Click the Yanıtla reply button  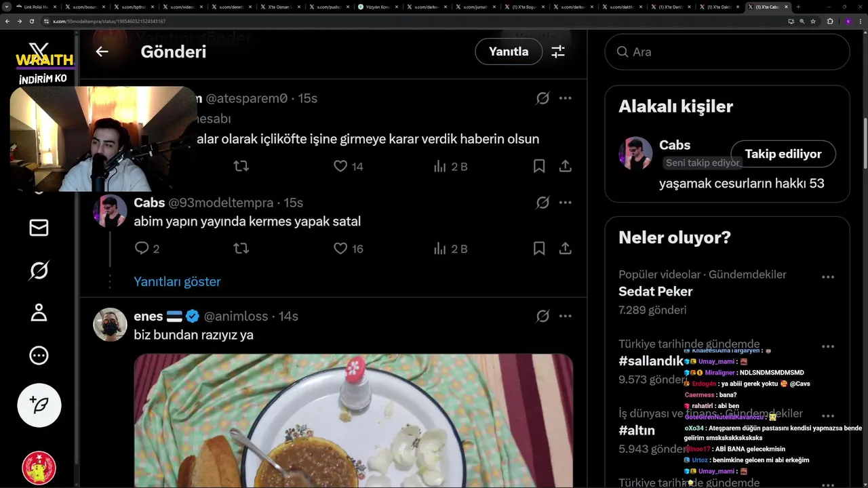coord(509,52)
